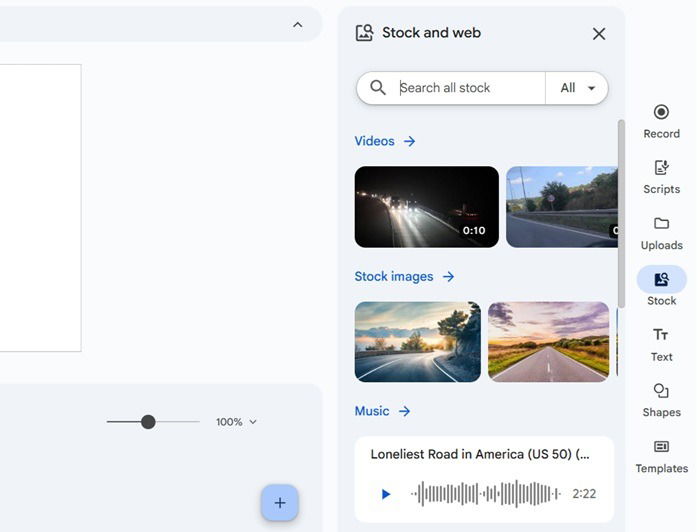Open the Templates panel
700x532 pixels.
coord(661,456)
